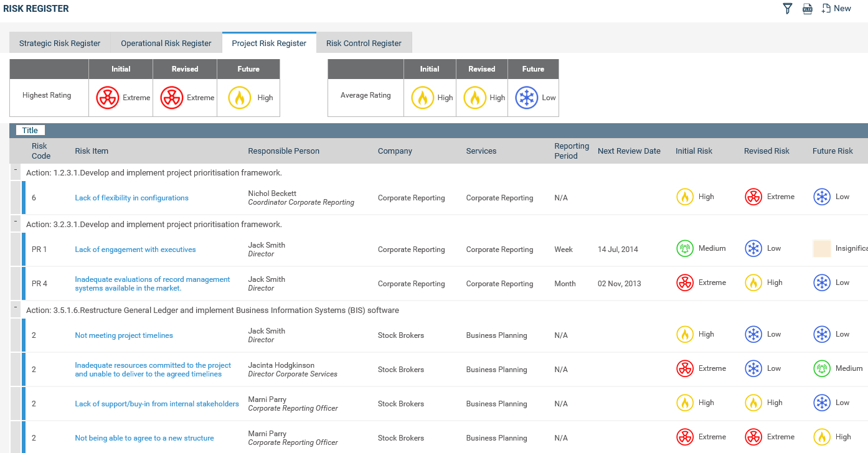Image resolution: width=868 pixels, height=453 pixels.
Task: Collapse the Action 3.2.3.1 group
Action: click(17, 220)
